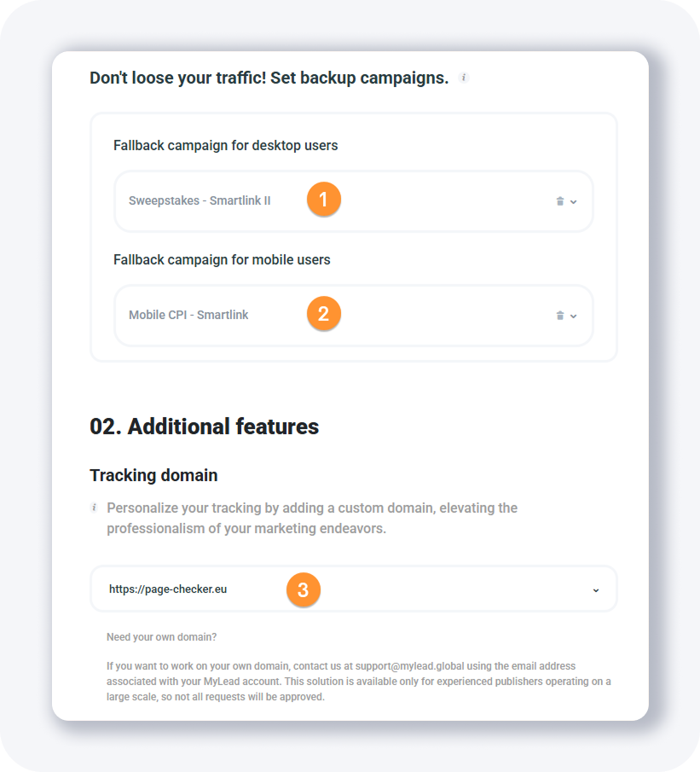
Task: Click the '02. Additional features' heading
Action: pos(204,427)
